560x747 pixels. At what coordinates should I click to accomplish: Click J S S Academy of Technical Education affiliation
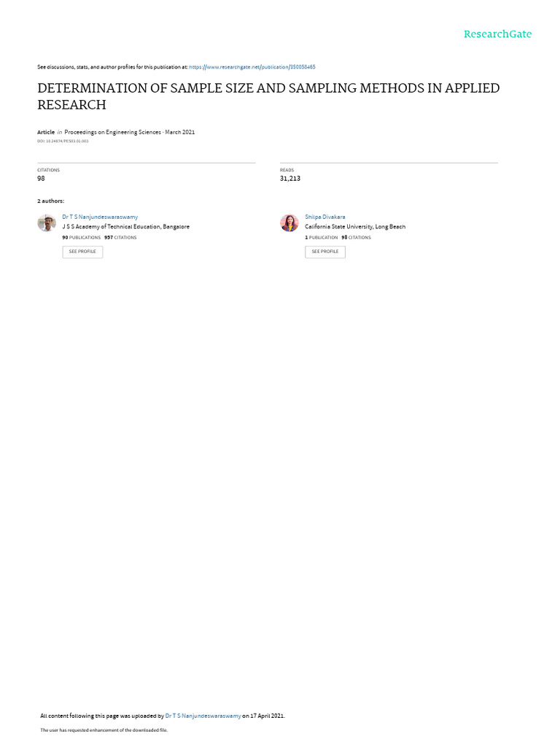click(x=125, y=227)
